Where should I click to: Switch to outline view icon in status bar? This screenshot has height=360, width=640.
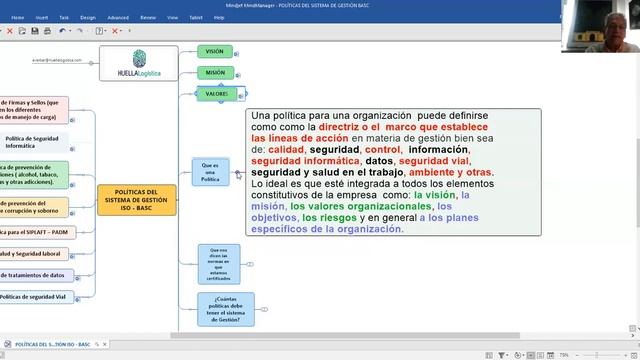pyautogui.click(x=540, y=356)
